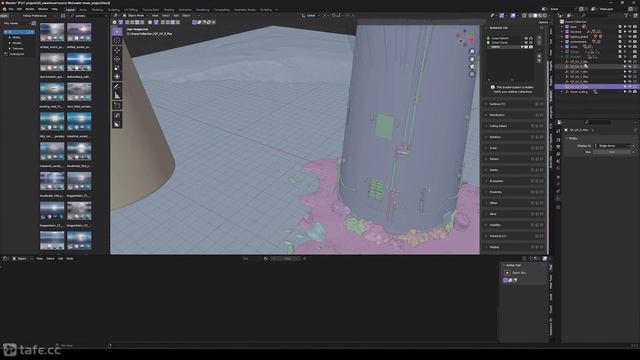The image size is (640, 360).
Task: Hide the lighting ghost collection eye icon
Action: pyautogui.click(x=630, y=37)
